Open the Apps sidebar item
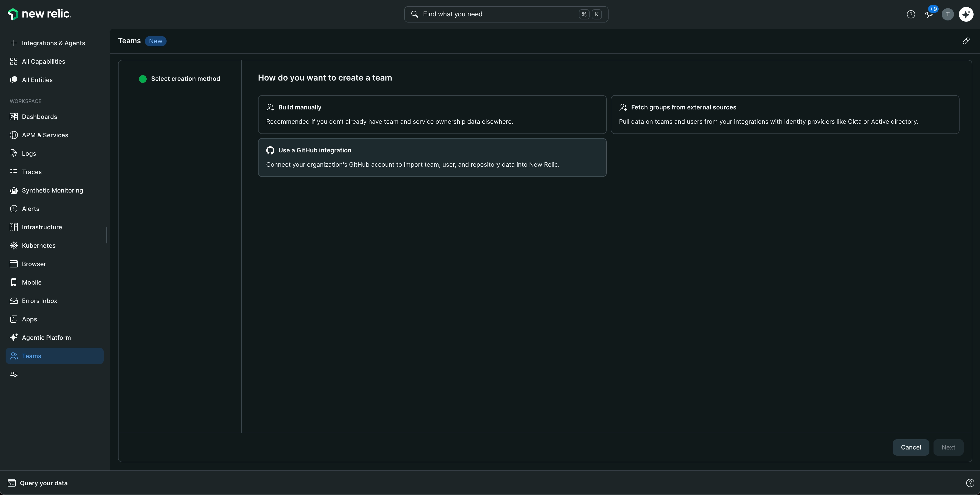This screenshot has height=495, width=980. click(55, 319)
